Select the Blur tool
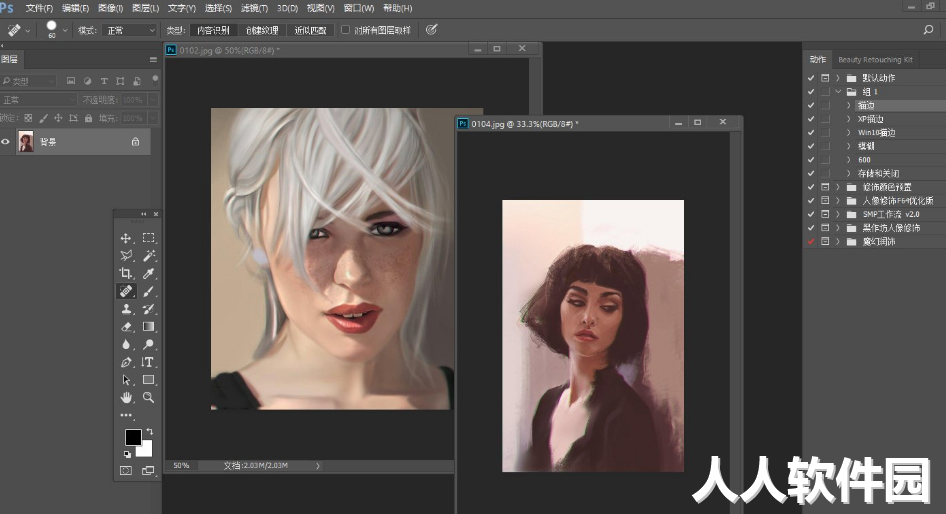 125,344
